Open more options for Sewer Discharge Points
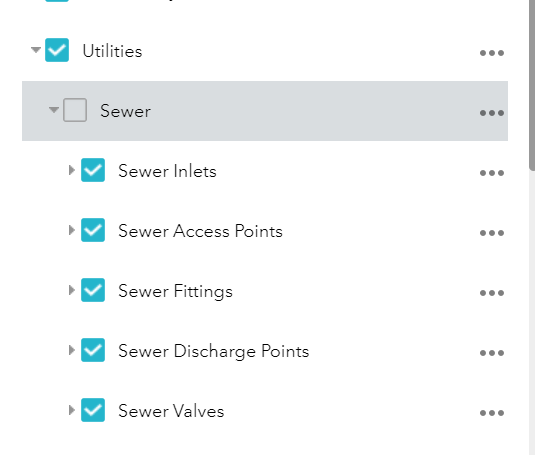 point(492,353)
